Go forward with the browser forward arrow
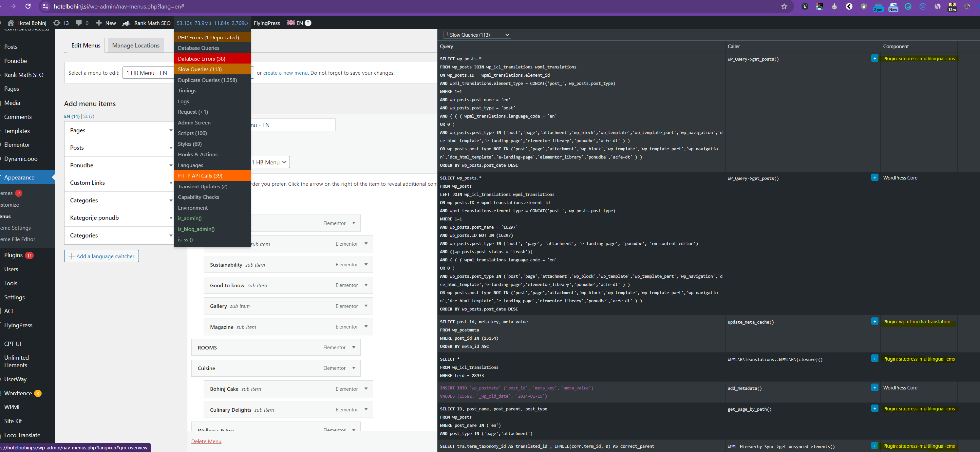This screenshot has width=980, height=452. [x=13, y=7]
